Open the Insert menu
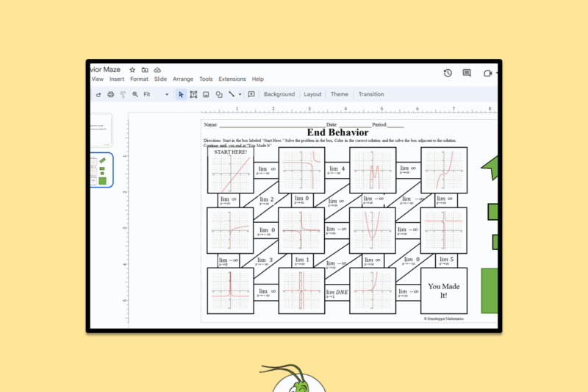This screenshot has height=392, width=588. click(x=117, y=79)
